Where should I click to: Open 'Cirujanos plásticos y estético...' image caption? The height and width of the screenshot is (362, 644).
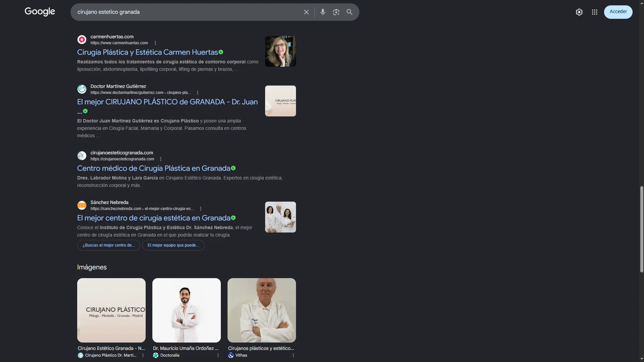[261, 348]
